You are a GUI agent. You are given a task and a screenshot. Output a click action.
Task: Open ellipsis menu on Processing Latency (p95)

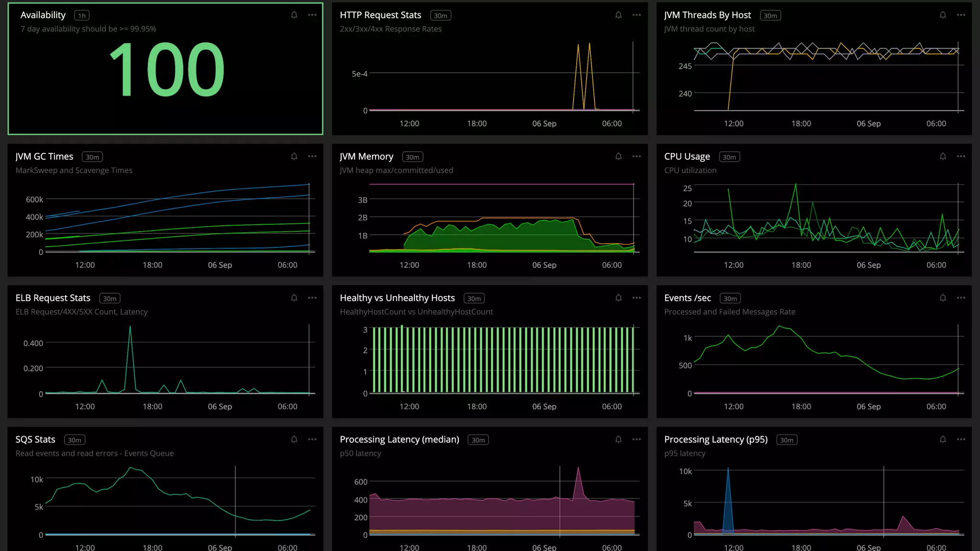(961, 440)
